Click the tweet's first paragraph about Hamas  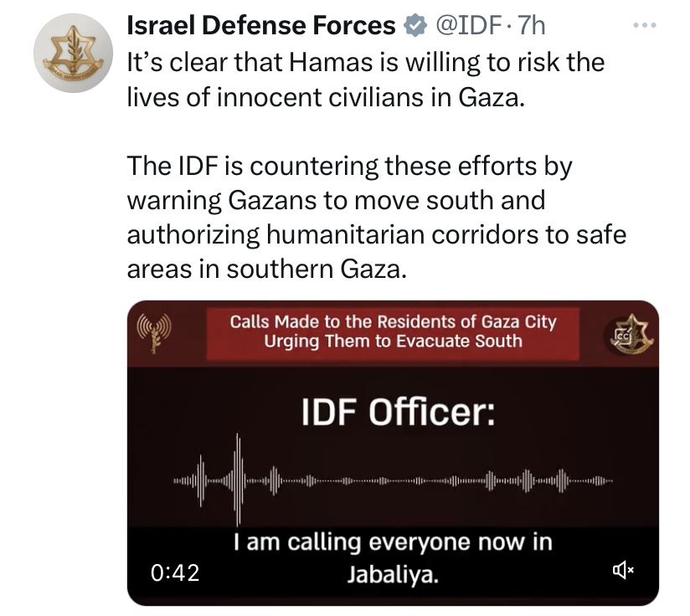(x=364, y=80)
